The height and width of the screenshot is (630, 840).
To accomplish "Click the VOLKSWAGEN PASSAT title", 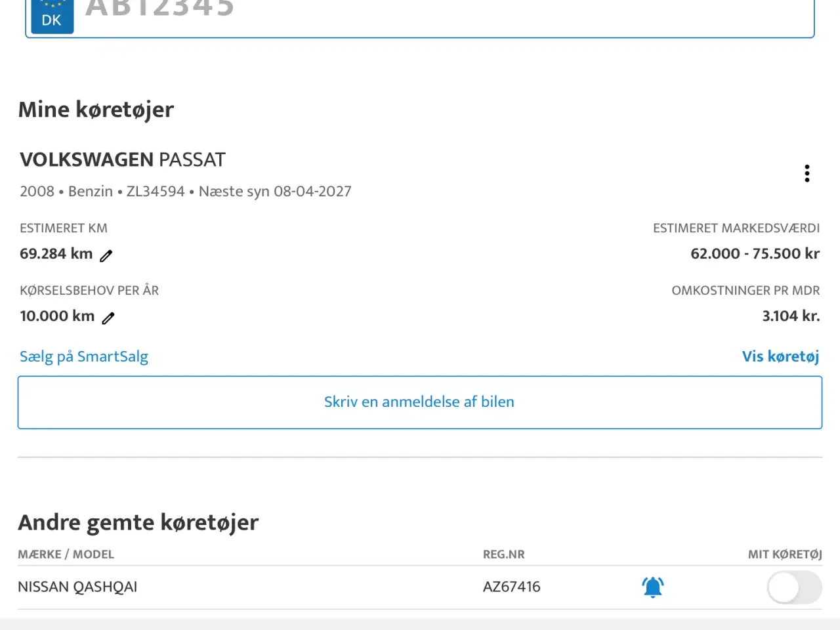I will point(122,159).
